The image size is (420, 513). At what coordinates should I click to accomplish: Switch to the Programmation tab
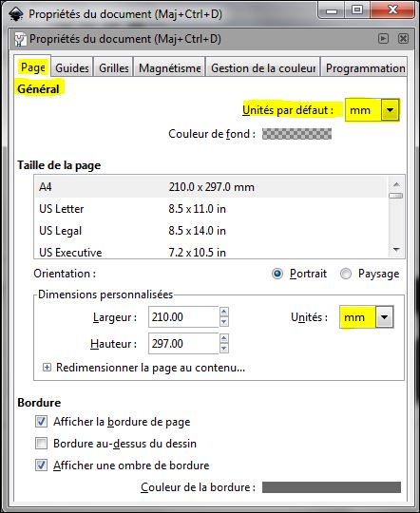tap(365, 68)
